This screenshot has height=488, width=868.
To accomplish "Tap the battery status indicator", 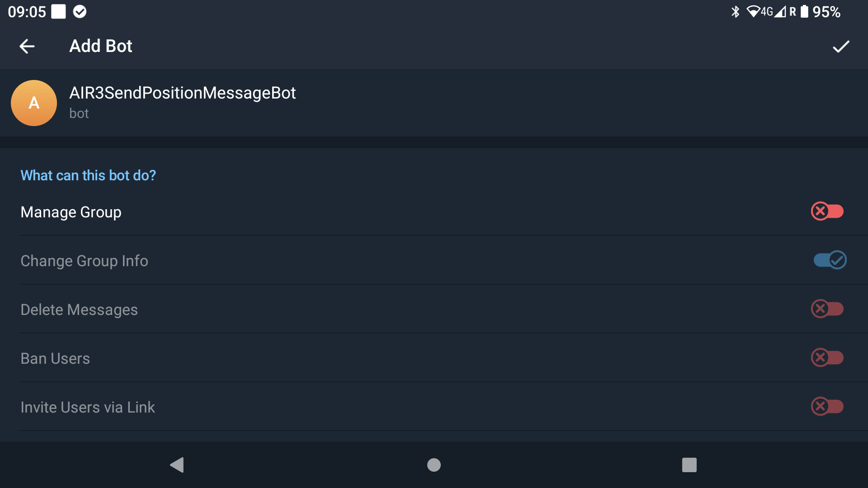I will (x=804, y=11).
